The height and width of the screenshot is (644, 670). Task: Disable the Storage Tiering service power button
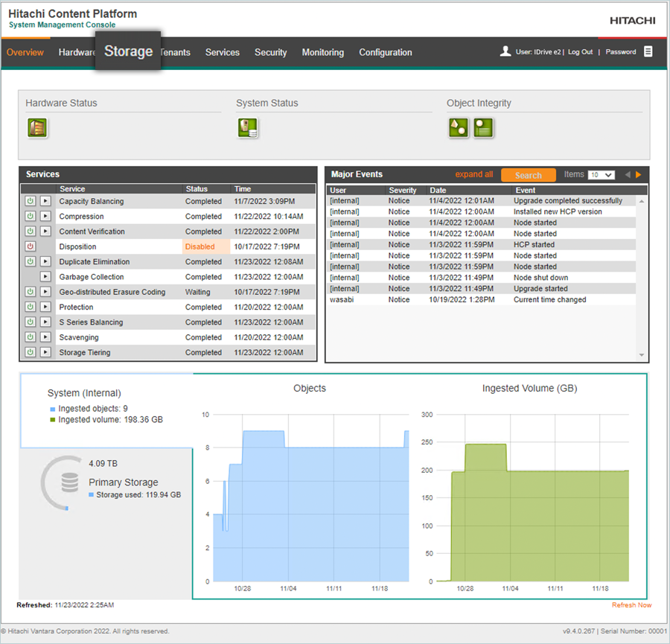31,353
